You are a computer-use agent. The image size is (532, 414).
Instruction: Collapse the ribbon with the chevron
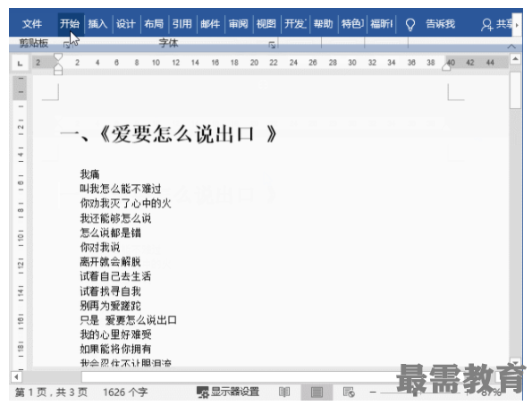click(x=511, y=46)
